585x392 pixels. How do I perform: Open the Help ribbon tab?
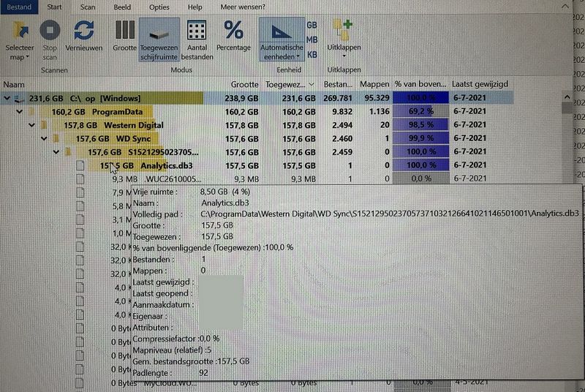click(195, 7)
